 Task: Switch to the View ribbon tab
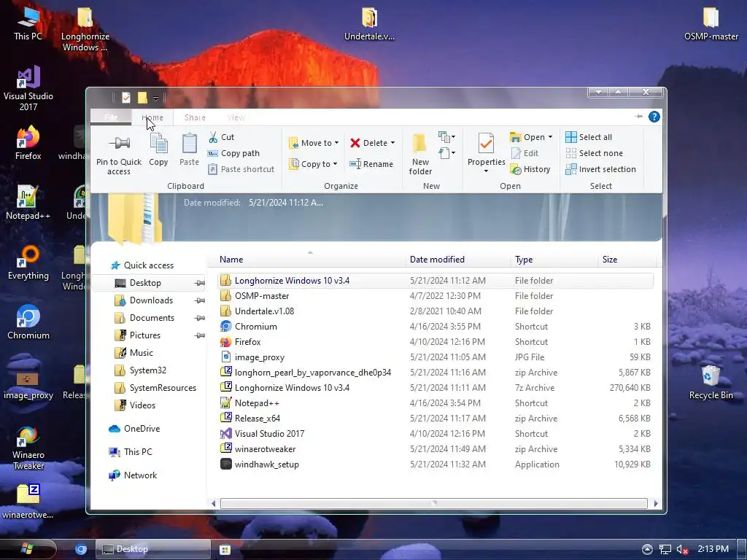point(236,117)
